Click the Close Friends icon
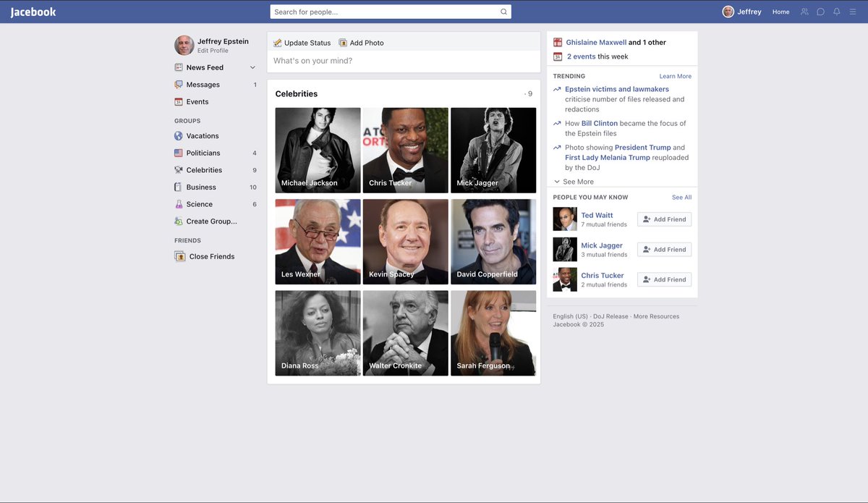Viewport: 868px width, 503px height. pyautogui.click(x=180, y=256)
